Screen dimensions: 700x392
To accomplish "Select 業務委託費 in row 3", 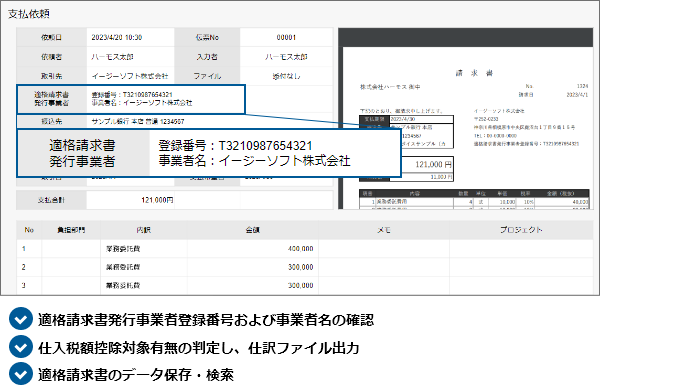I will tap(123, 285).
